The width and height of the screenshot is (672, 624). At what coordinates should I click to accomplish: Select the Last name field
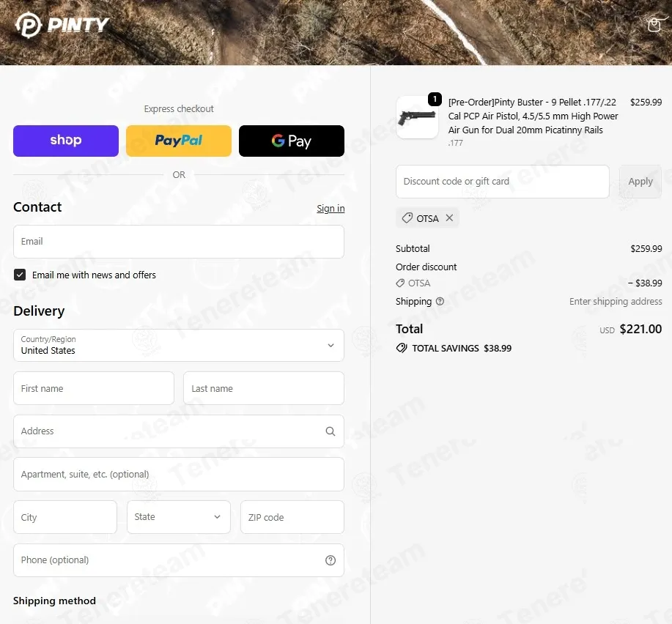(x=264, y=388)
